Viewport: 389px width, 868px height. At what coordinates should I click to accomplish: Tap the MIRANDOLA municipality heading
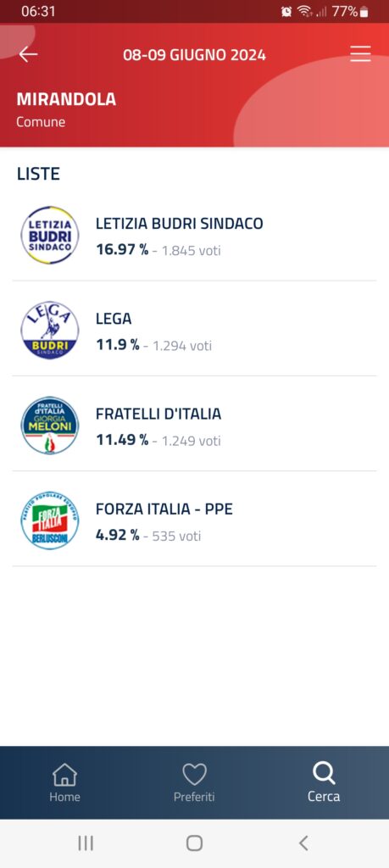(66, 100)
